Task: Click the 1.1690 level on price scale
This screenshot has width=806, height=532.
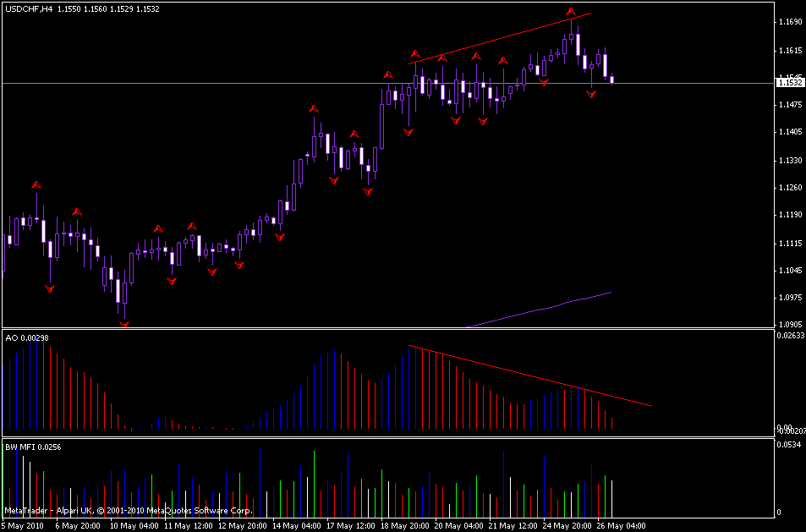Action: (790, 22)
